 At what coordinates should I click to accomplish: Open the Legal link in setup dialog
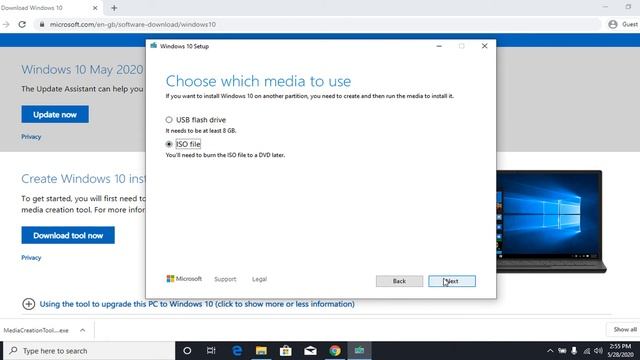pos(259,279)
